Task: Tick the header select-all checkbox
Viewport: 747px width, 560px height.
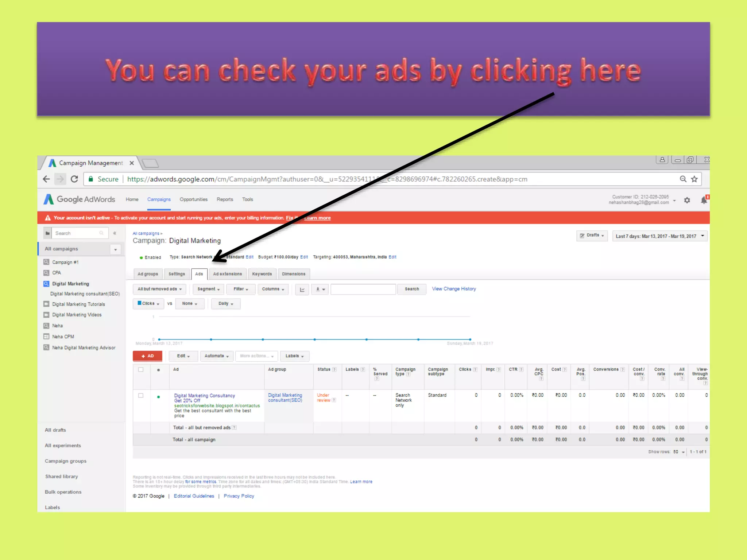Action: click(141, 369)
